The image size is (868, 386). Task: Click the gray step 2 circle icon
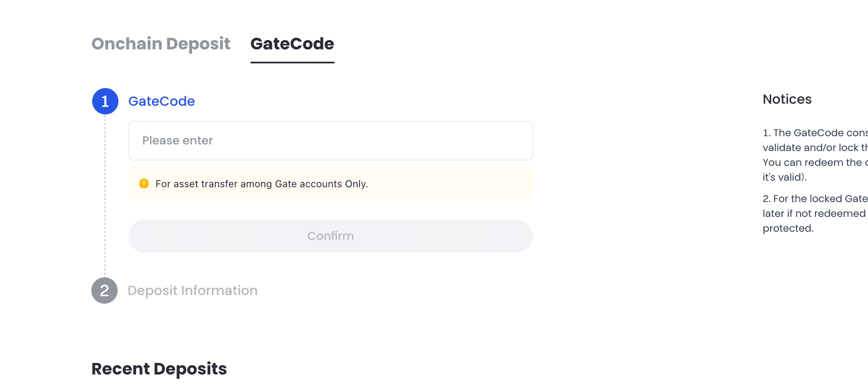(x=104, y=291)
